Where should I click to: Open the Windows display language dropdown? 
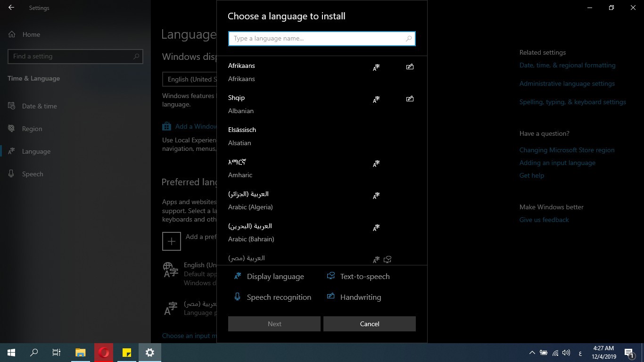coord(189,79)
